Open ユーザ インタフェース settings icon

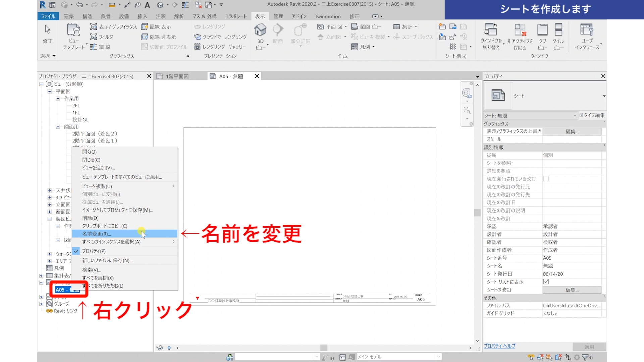(587, 30)
